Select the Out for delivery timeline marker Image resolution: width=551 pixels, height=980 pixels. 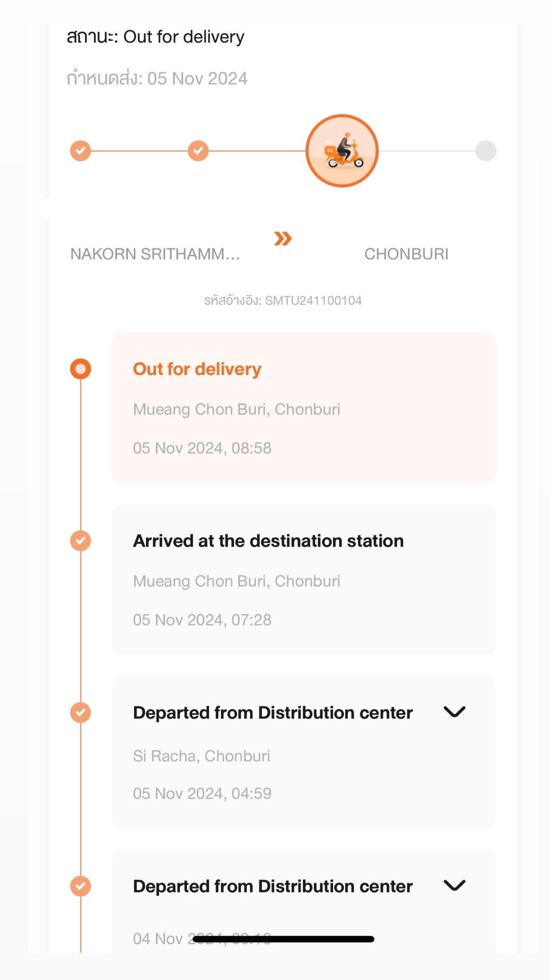pos(81,369)
